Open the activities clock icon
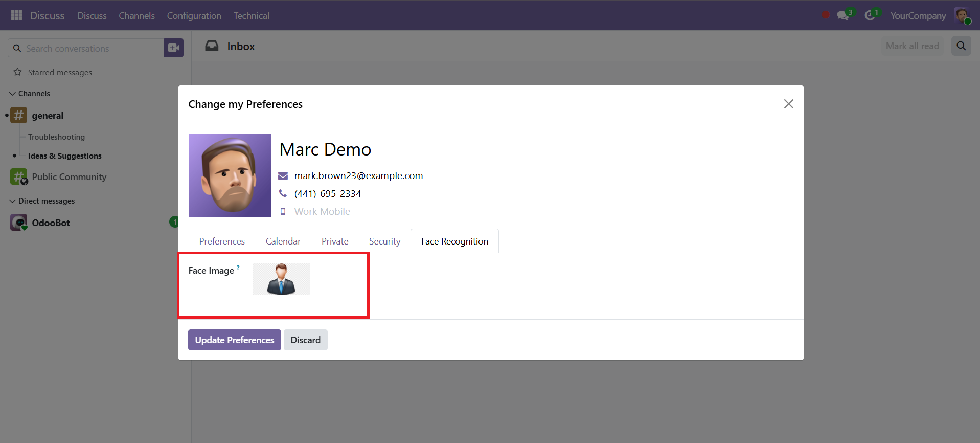Image resolution: width=980 pixels, height=443 pixels. tap(870, 16)
